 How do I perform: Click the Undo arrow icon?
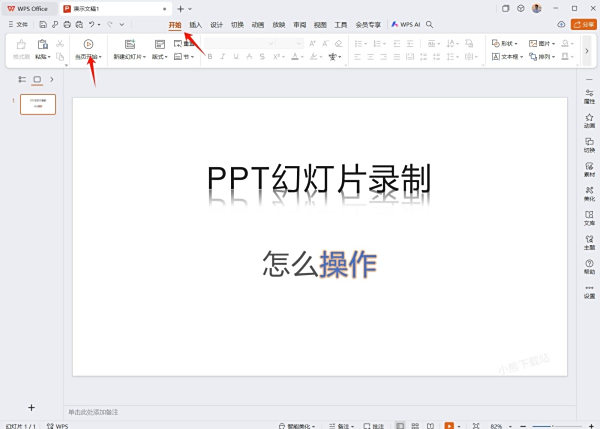tap(92, 24)
